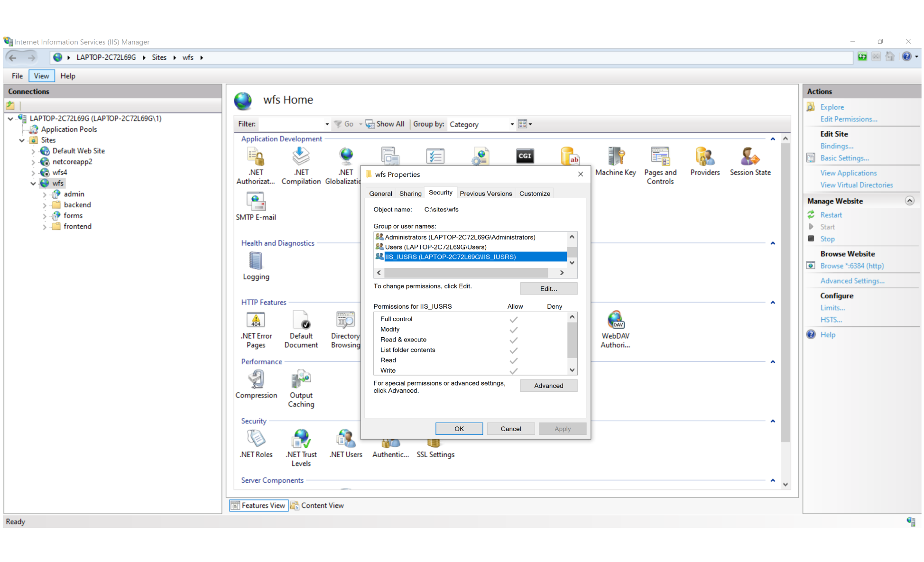The height and width of the screenshot is (562, 924).
Task: Open the File menu
Action: point(17,76)
